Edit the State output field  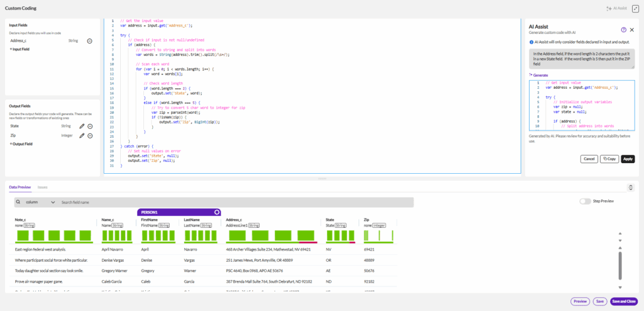pos(82,126)
